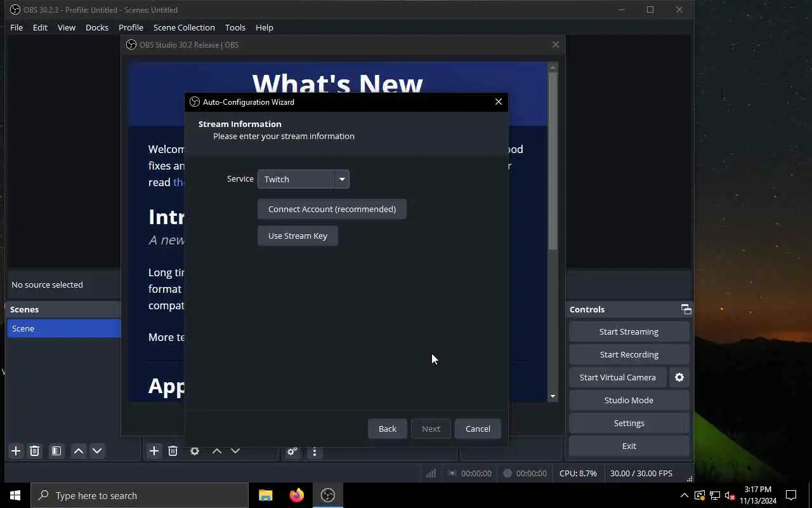Click OBS Studio taskbar icon
Image resolution: width=812 pixels, height=508 pixels.
click(327, 495)
